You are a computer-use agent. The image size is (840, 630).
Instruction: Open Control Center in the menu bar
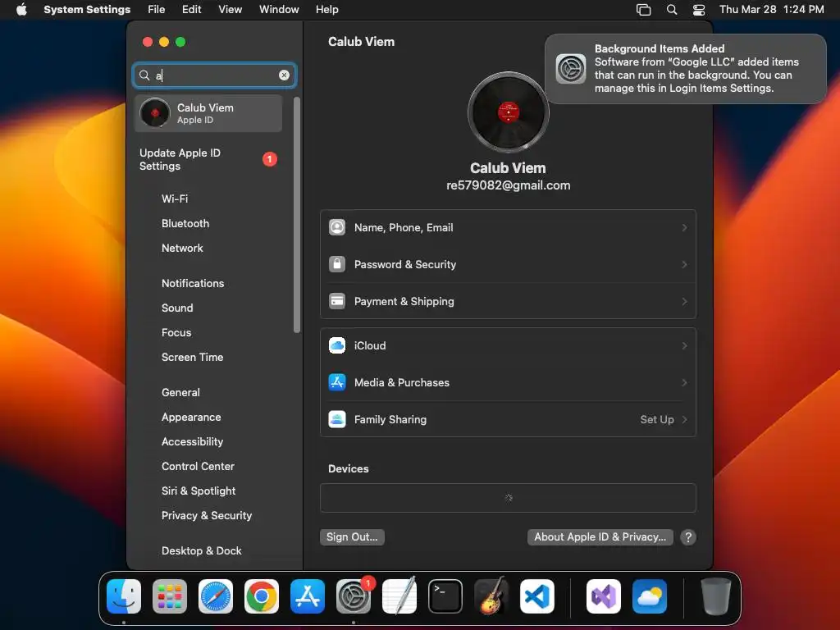(x=699, y=9)
